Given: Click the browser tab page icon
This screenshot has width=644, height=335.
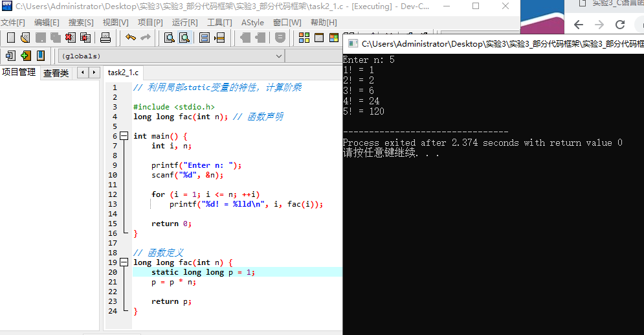Looking at the screenshot, I should 582,3.
